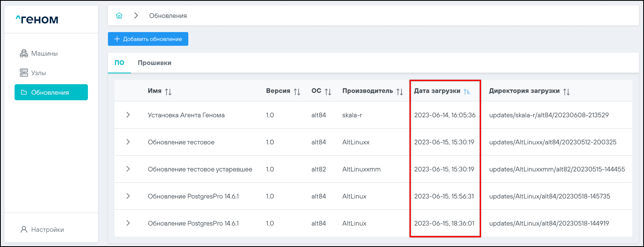Toggle Дата загрузки ascending sort icon

coord(467,92)
